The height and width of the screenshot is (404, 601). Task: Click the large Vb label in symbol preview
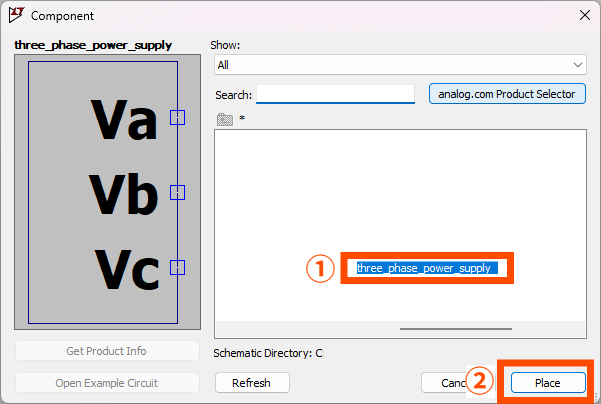(x=124, y=194)
